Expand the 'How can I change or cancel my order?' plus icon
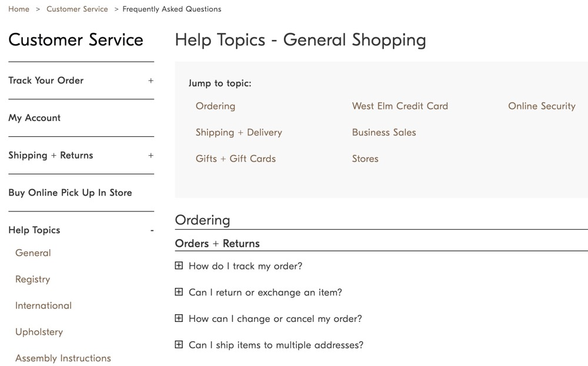 (x=179, y=318)
